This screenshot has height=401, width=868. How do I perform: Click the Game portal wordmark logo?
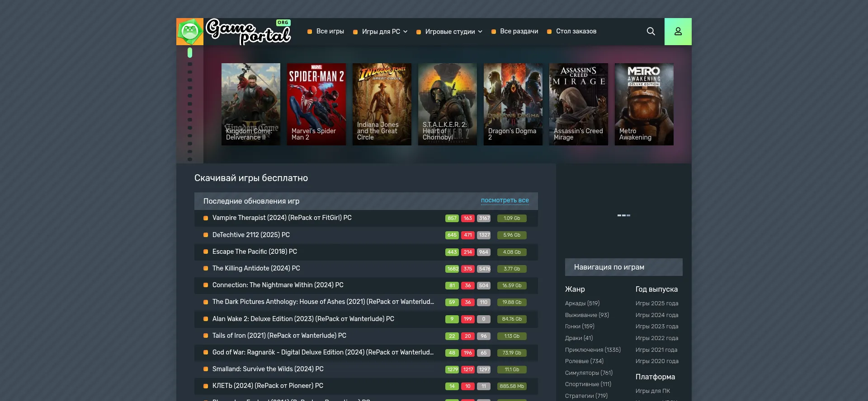pos(249,32)
